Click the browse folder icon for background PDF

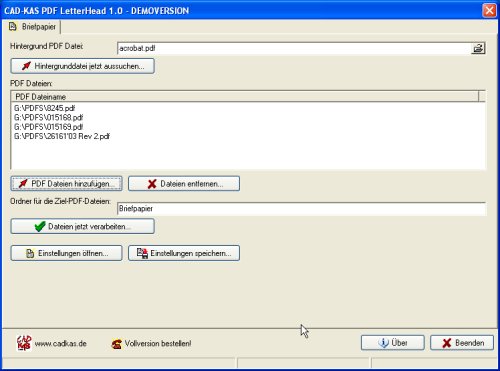(x=478, y=48)
